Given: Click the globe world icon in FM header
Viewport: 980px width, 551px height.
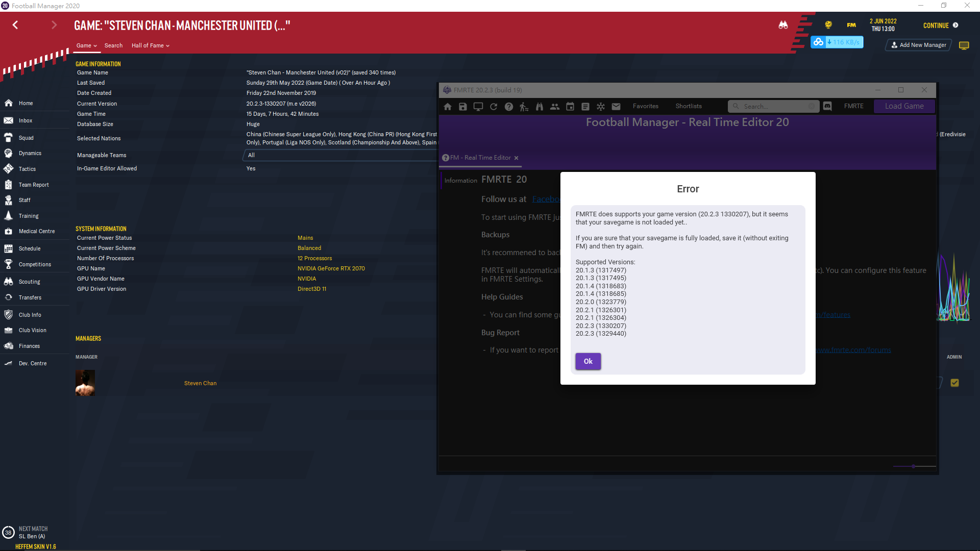Looking at the screenshot, I should tap(828, 25).
